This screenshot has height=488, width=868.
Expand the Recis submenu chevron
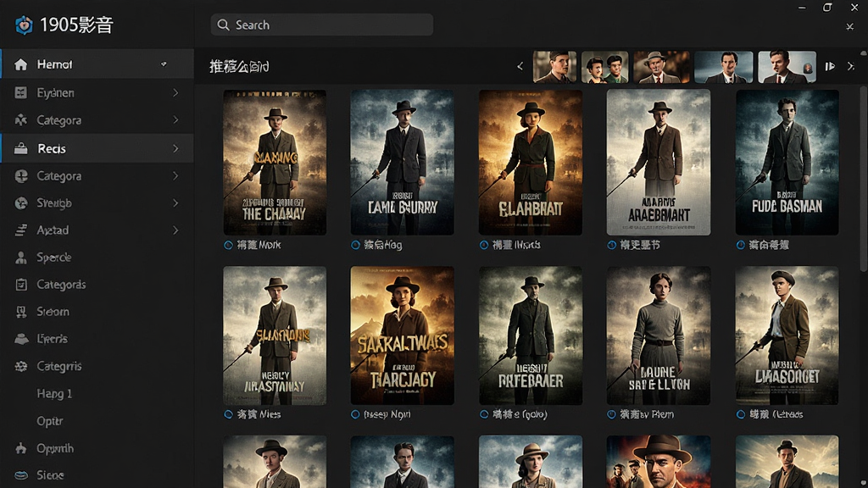pyautogui.click(x=175, y=148)
